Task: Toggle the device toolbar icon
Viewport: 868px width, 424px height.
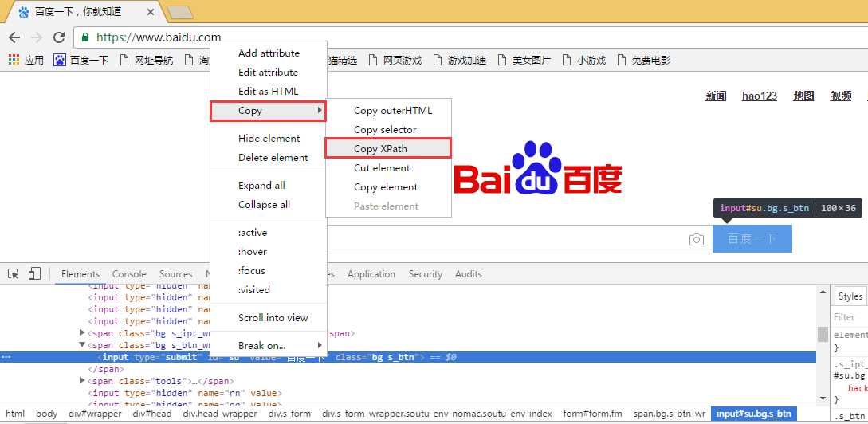Action: pos(34,274)
